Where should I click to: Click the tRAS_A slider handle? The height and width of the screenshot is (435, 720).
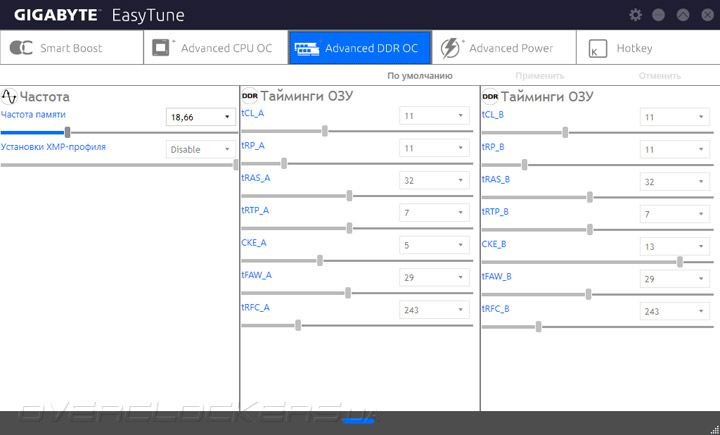[349, 196]
